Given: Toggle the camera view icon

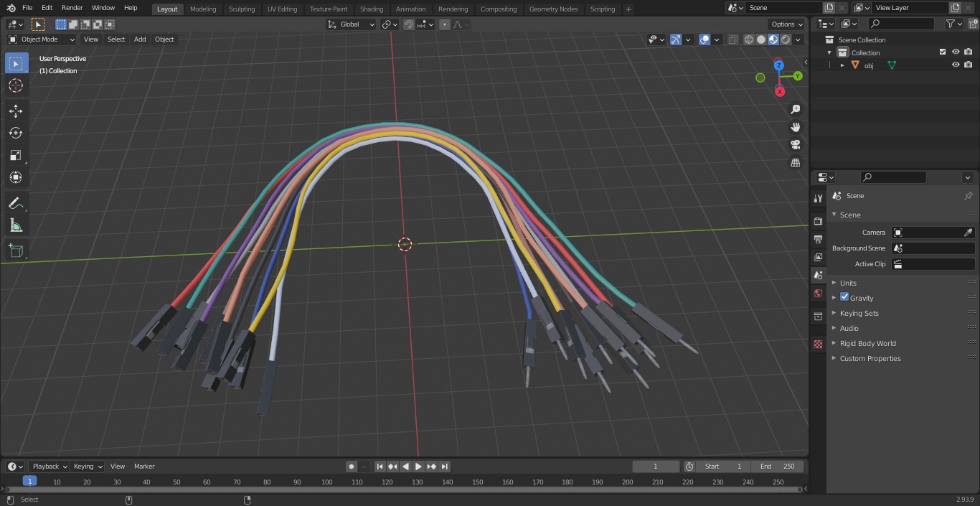Looking at the screenshot, I should 795,145.
